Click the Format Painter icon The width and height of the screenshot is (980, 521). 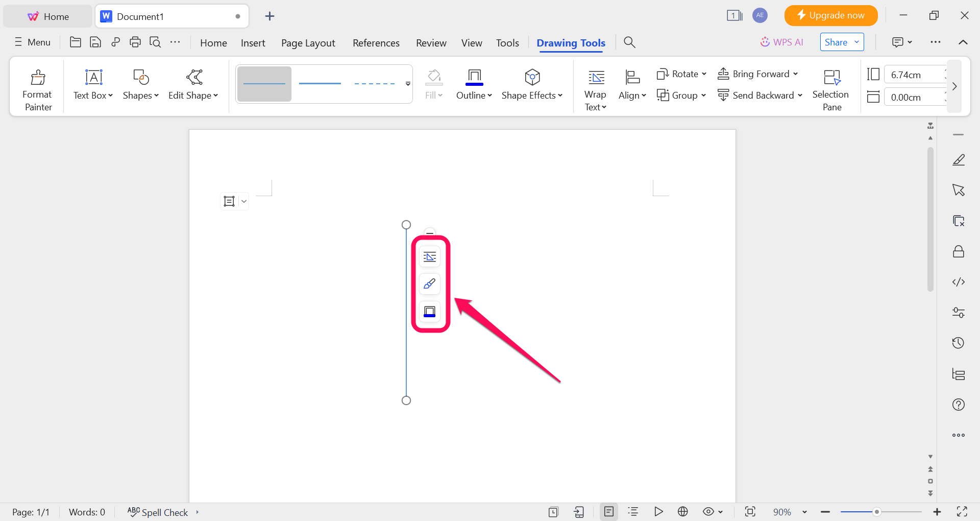[38, 78]
